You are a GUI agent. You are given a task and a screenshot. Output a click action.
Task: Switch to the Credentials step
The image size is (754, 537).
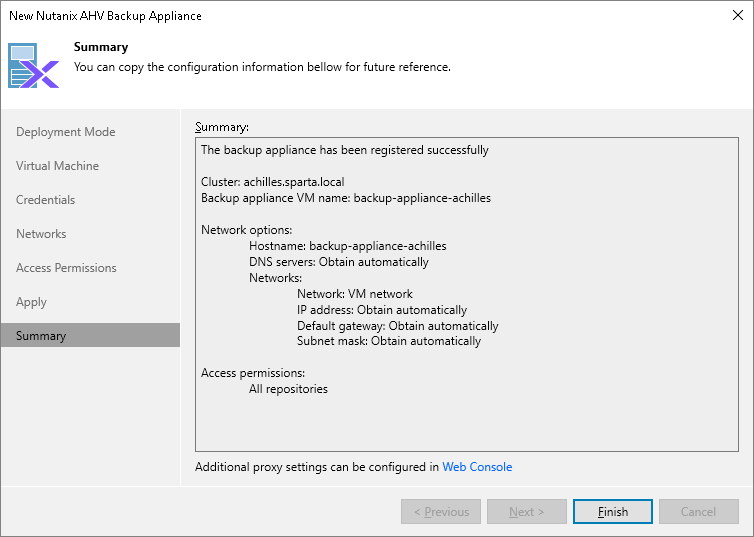tap(46, 200)
